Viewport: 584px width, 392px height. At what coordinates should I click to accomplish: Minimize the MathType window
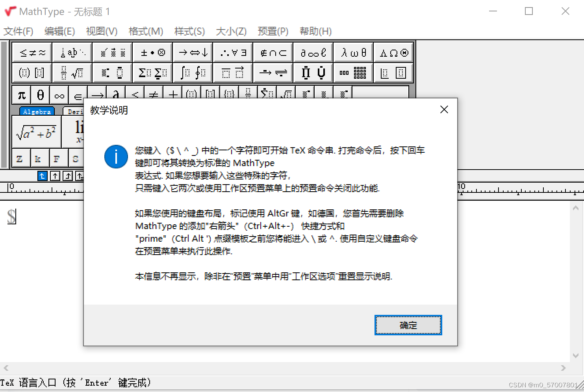pyautogui.click(x=493, y=11)
